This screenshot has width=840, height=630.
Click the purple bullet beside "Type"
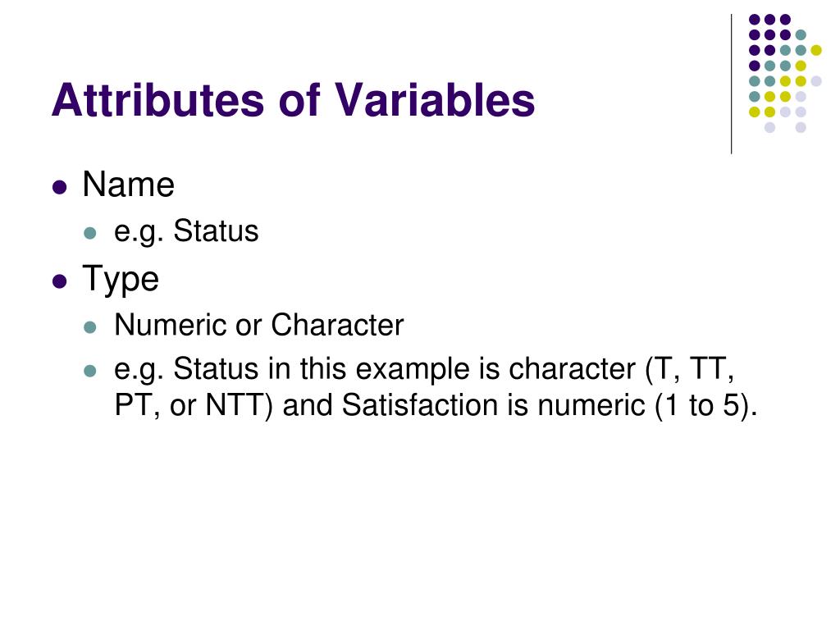(59, 281)
